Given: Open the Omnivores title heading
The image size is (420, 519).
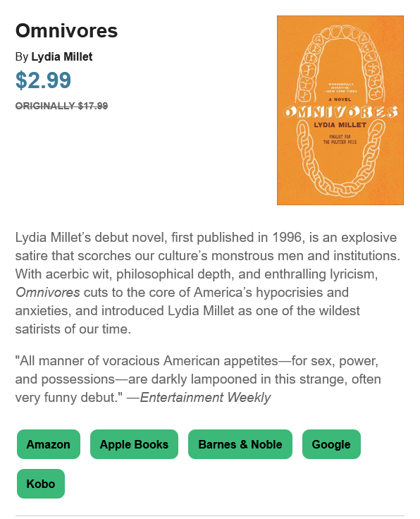Looking at the screenshot, I should (66, 31).
